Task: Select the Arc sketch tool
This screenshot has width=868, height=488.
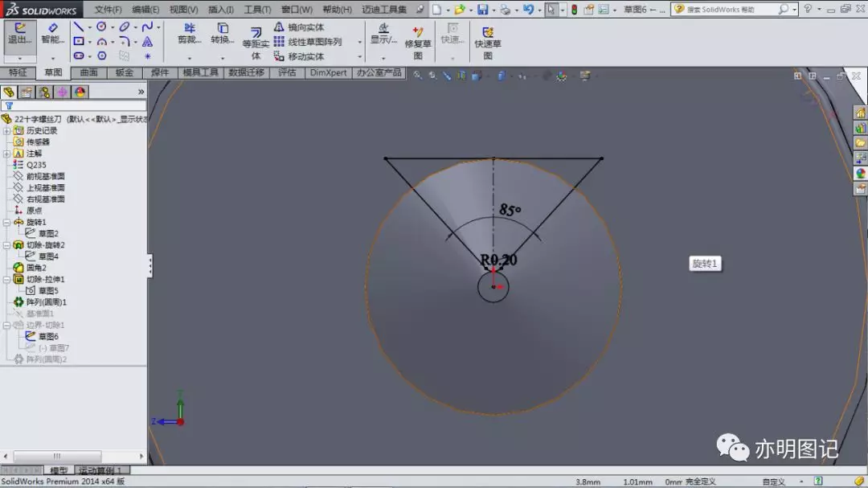Action: (101, 41)
